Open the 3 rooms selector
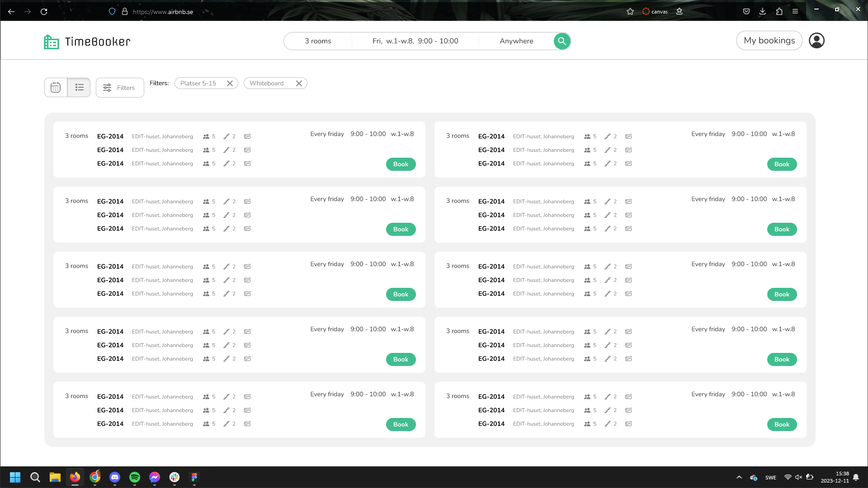This screenshot has width=868, height=488. coord(318,41)
